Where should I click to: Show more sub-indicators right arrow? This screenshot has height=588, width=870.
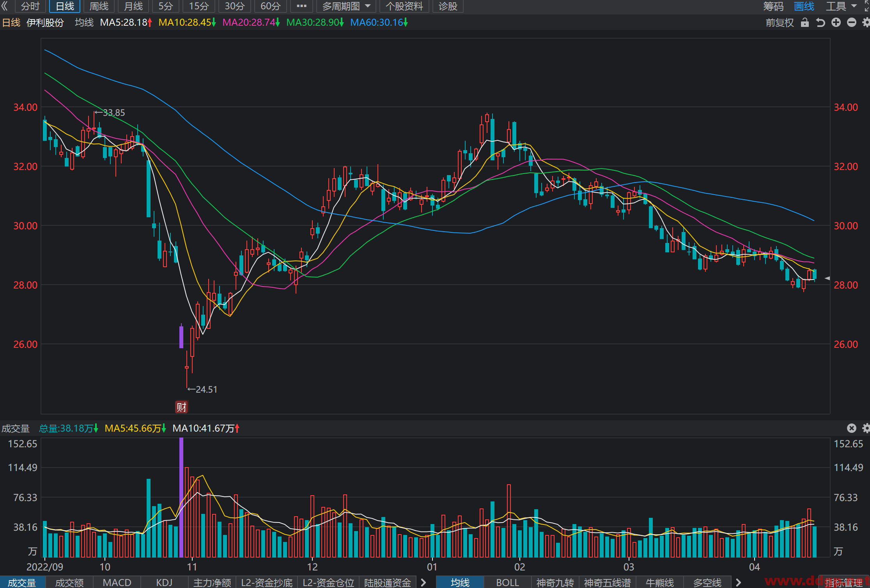[x=423, y=582]
